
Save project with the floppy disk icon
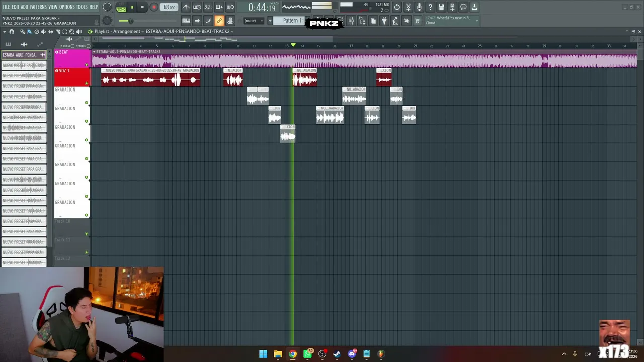[x=441, y=7]
